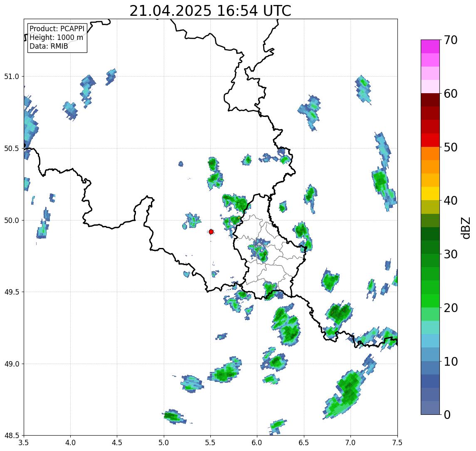Click the longitude label 4.0
Viewport: 476px width, 451px height.
[70, 443]
